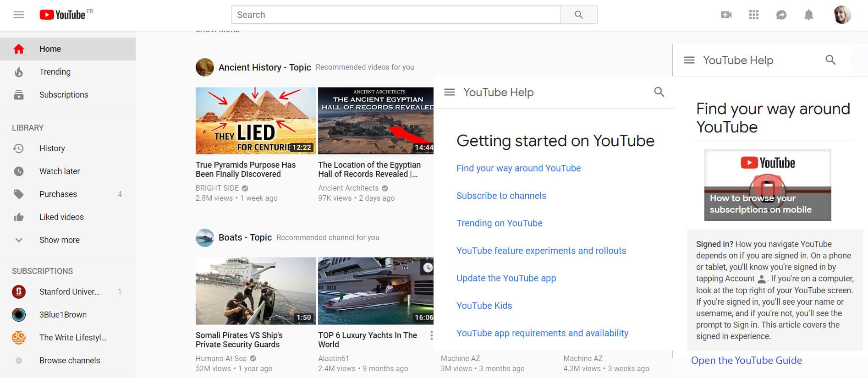Go to Trending in the sidebar
868x378 pixels.
[x=55, y=72]
